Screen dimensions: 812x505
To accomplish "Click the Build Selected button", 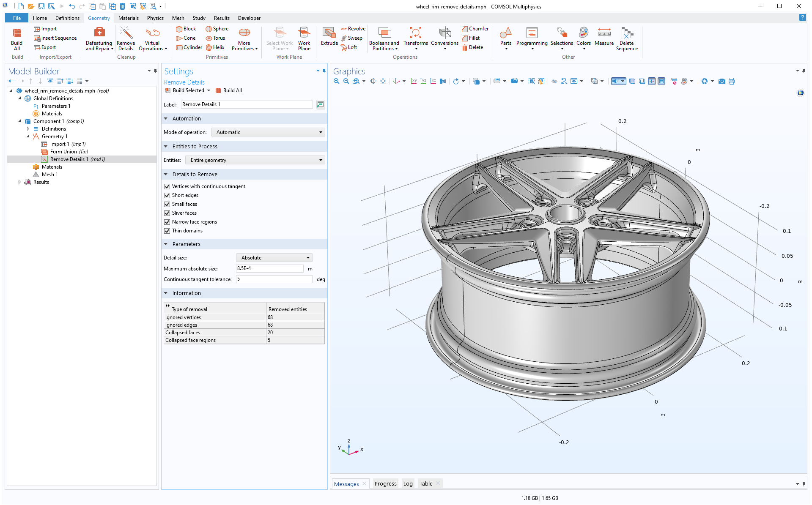I will tap(187, 90).
